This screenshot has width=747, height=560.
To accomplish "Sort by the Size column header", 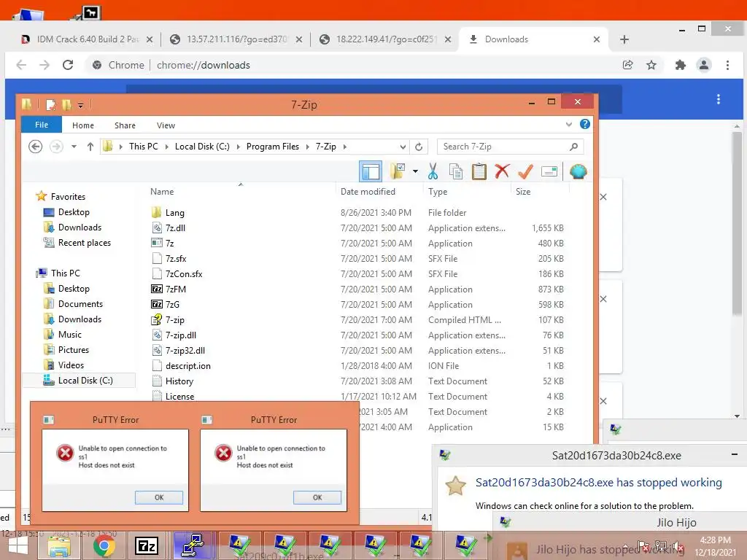I will coord(522,192).
